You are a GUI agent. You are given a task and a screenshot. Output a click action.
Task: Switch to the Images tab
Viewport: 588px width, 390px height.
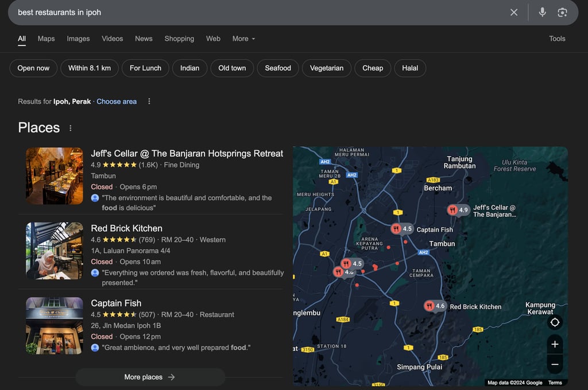pyautogui.click(x=78, y=38)
